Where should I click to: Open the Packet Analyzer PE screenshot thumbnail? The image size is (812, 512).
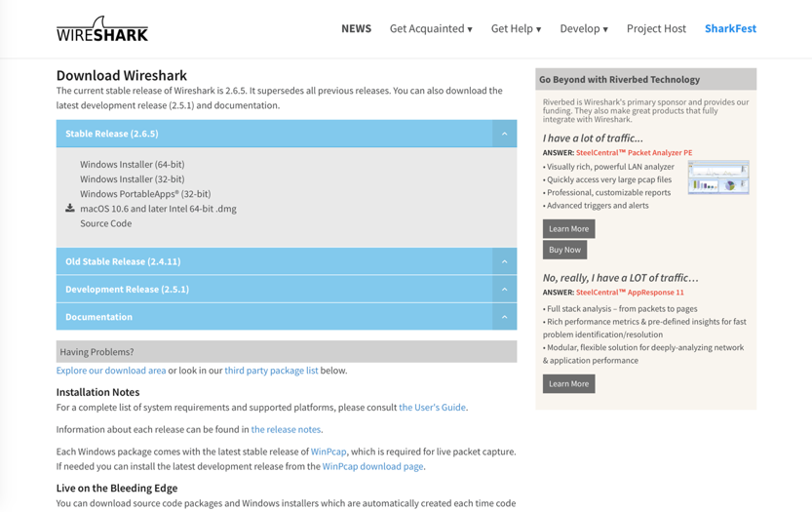[x=718, y=177]
